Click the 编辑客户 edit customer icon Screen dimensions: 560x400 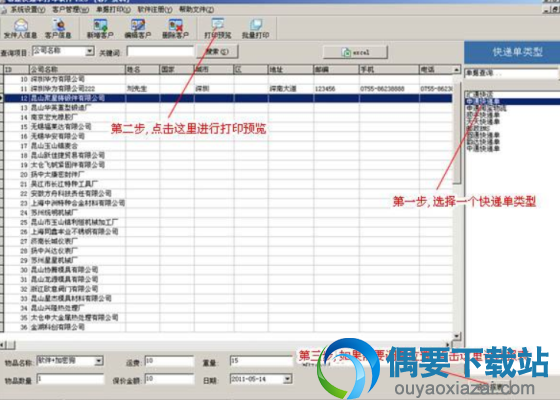point(138,28)
